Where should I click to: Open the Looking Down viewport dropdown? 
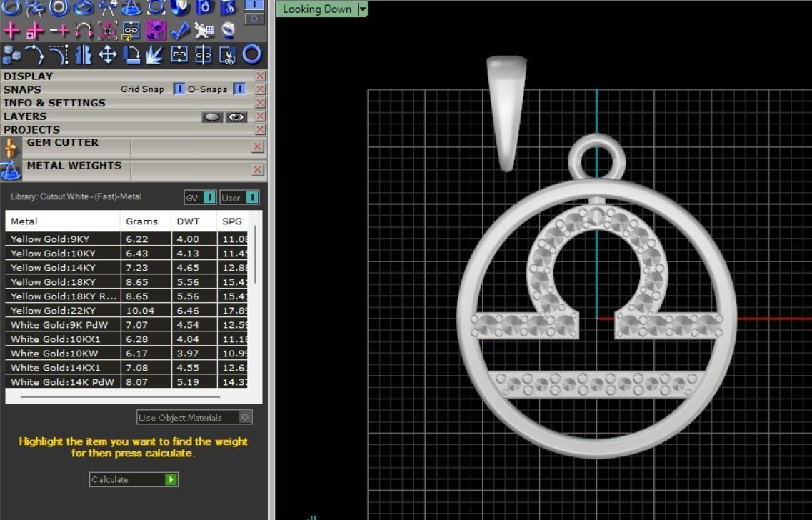[363, 9]
